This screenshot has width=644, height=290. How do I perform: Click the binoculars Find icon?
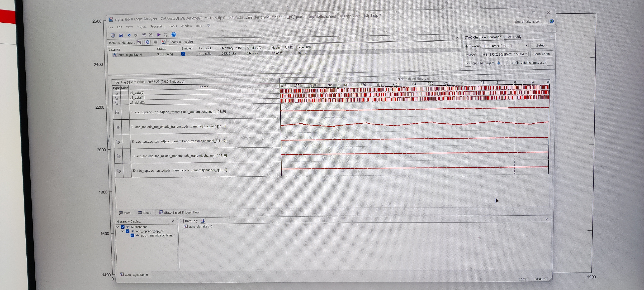pyautogui.click(x=151, y=35)
